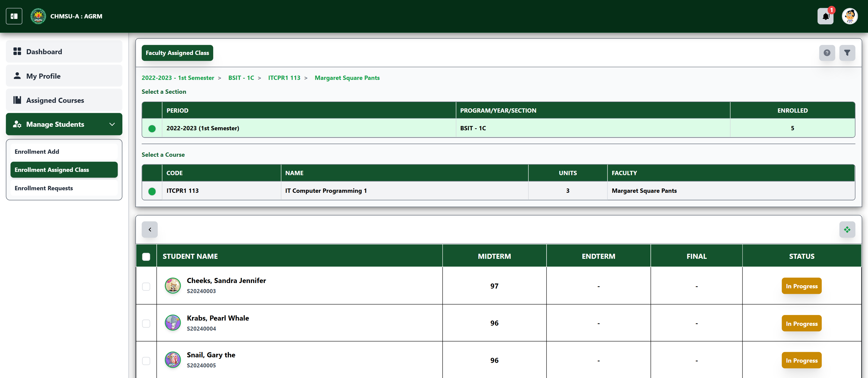The height and width of the screenshot is (378, 868).
Task: Click Faculty Assigned Class button
Action: pyautogui.click(x=177, y=53)
